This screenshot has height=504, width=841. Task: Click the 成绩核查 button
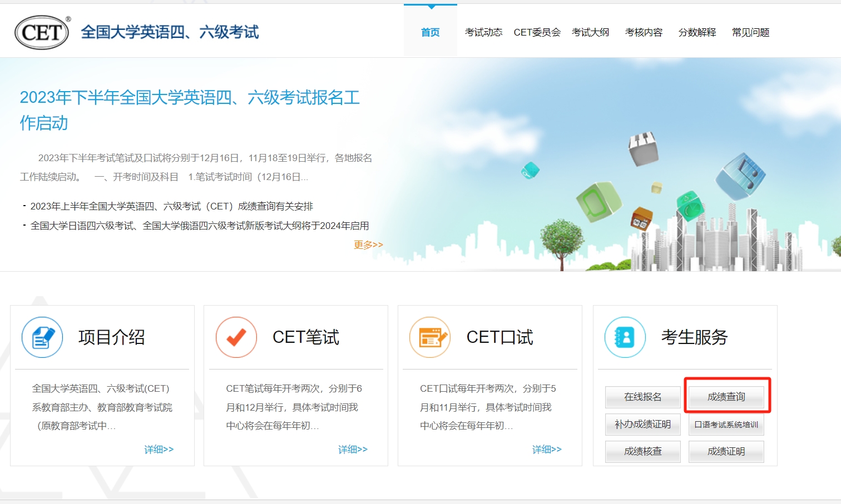[x=642, y=451]
